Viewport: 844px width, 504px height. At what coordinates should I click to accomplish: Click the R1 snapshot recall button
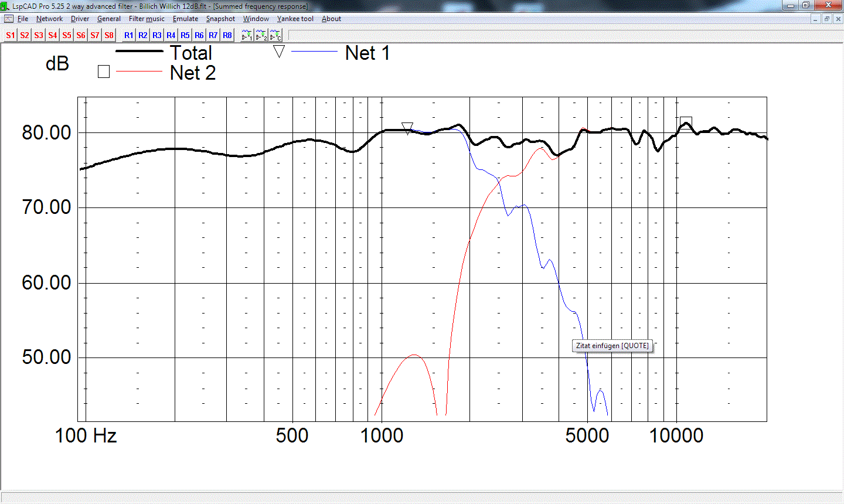pos(129,35)
